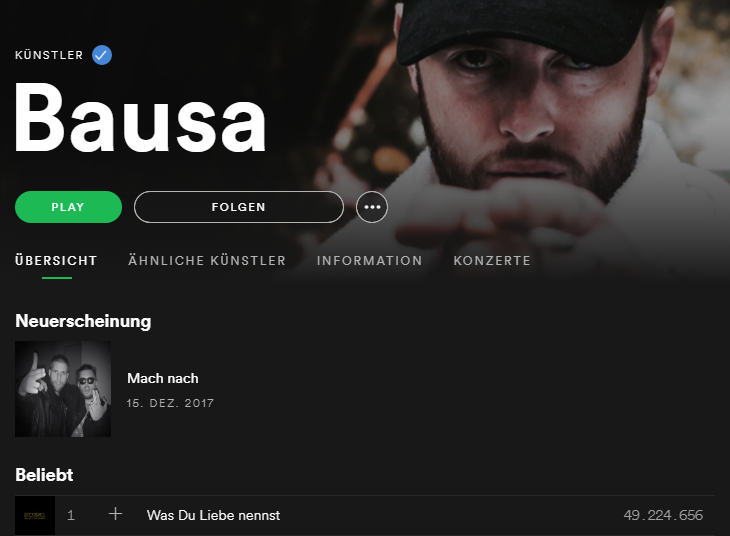Click track number 1 in Beliebt list
730x536 pixels.
click(71, 515)
